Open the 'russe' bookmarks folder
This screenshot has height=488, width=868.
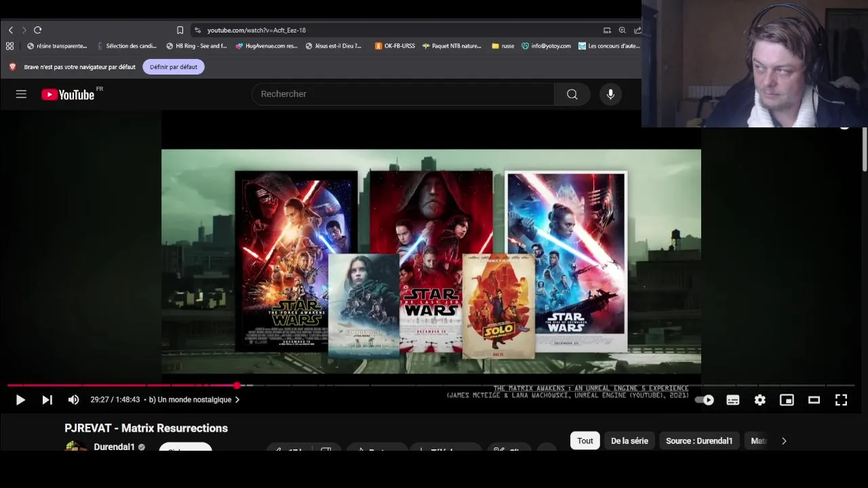tap(502, 46)
